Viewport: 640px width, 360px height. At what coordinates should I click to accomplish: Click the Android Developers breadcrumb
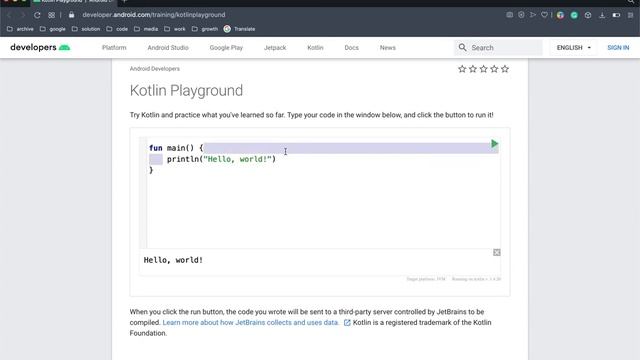(x=155, y=69)
